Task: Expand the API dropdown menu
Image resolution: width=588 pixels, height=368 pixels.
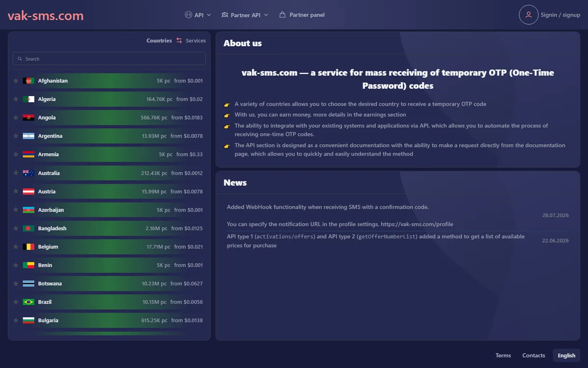Action: 198,15
